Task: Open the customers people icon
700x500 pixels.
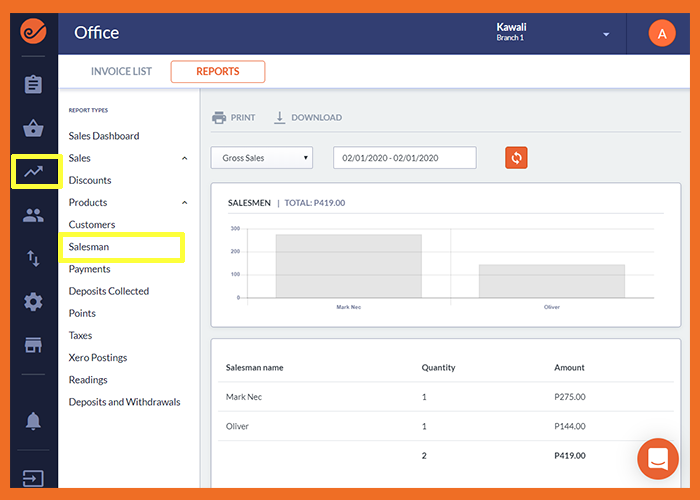Action: click(33, 216)
